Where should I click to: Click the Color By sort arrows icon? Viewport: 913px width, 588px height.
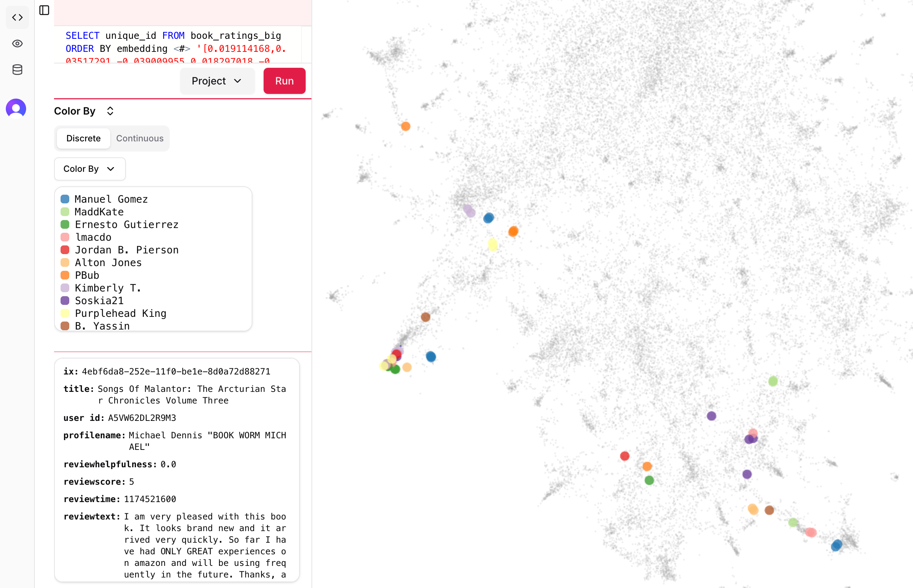110,111
